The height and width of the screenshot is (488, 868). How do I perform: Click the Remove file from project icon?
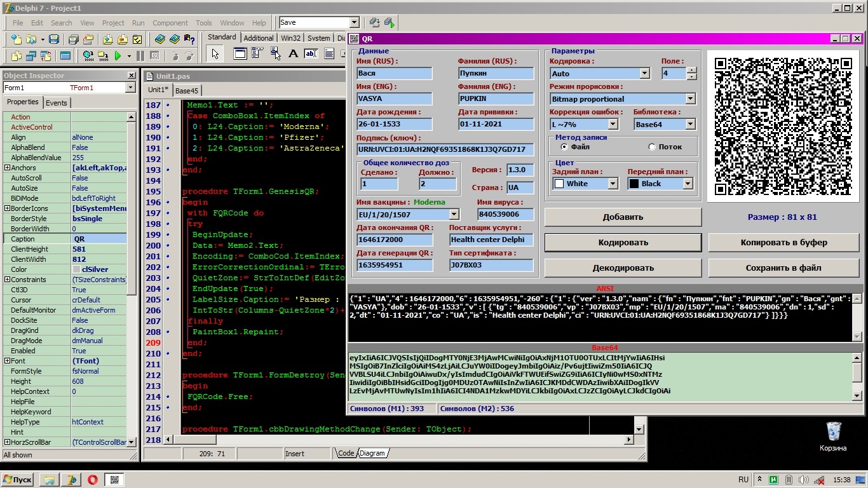point(122,39)
